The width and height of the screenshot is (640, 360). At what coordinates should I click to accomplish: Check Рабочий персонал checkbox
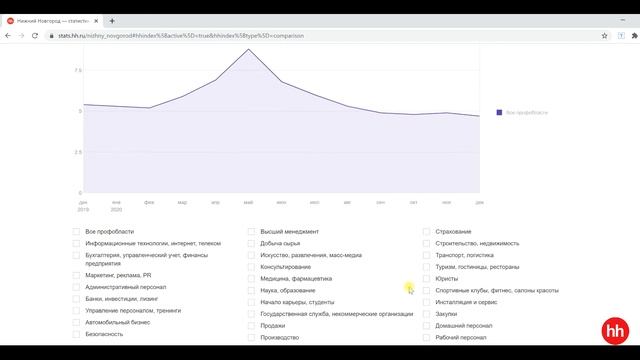tap(427, 338)
